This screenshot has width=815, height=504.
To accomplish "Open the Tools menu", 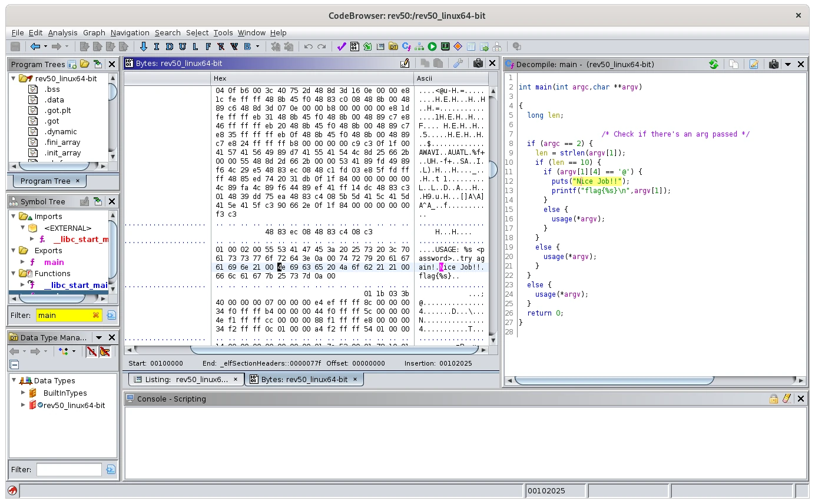I will (x=223, y=32).
